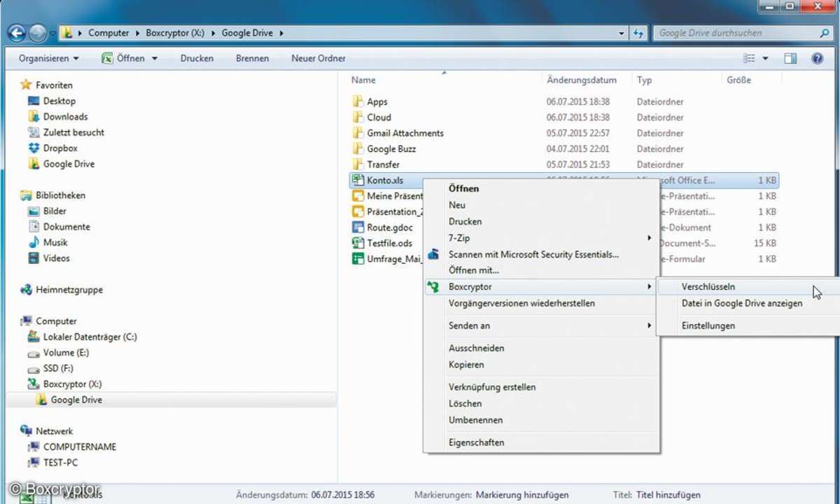Click Neuer Ordner in the toolbar
Screen dimensions: 840x504
click(318, 59)
